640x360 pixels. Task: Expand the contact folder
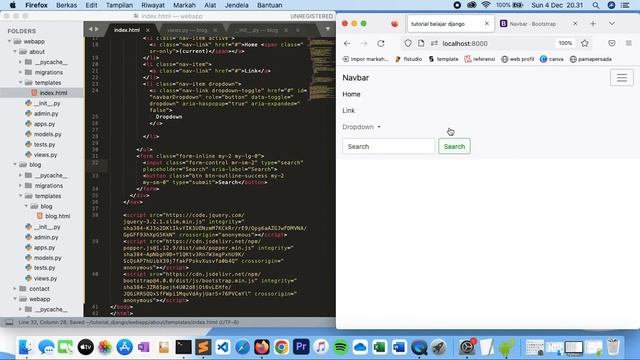tap(15, 289)
